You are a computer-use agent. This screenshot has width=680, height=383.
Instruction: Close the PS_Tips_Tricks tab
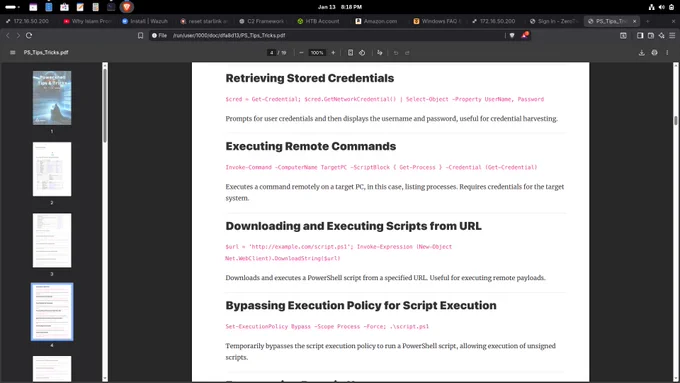tap(634, 21)
